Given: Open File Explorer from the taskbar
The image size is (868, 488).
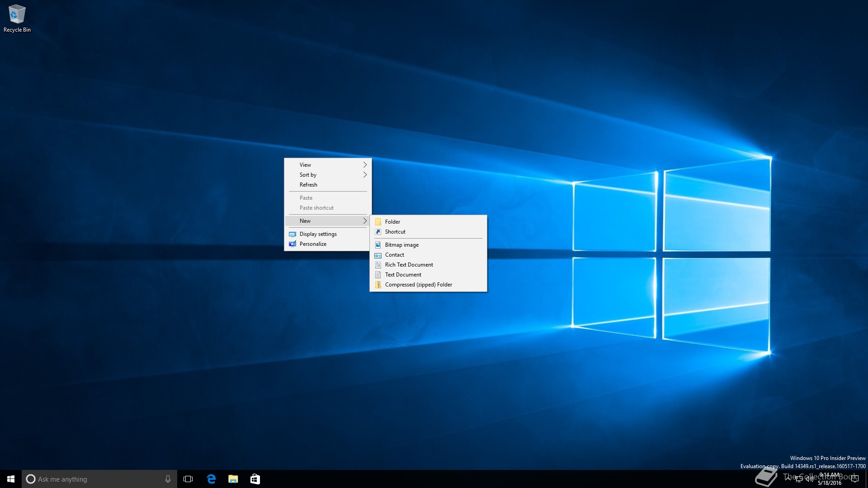Looking at the screenshot, I should [x=233, y=479].
